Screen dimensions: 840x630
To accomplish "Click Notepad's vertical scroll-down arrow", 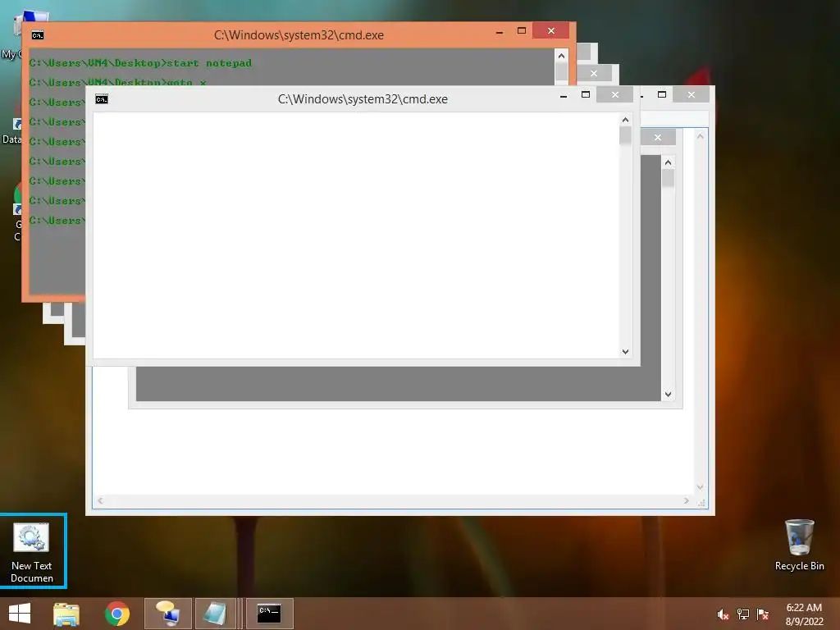I will 700,487.
